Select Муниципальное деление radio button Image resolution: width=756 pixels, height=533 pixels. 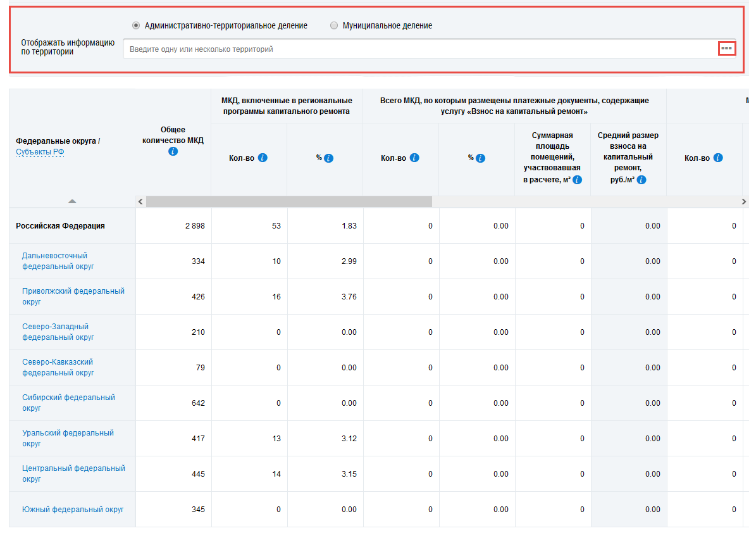pos(334,26)
